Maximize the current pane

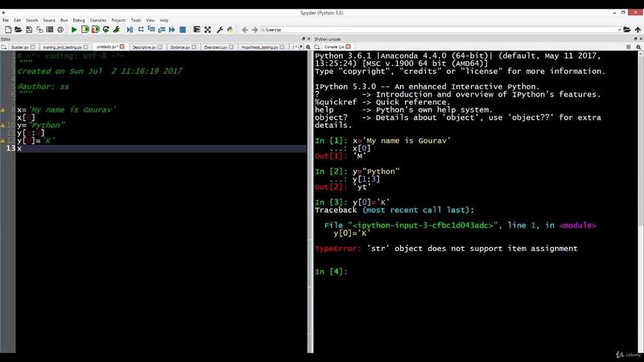pos(196,30)
